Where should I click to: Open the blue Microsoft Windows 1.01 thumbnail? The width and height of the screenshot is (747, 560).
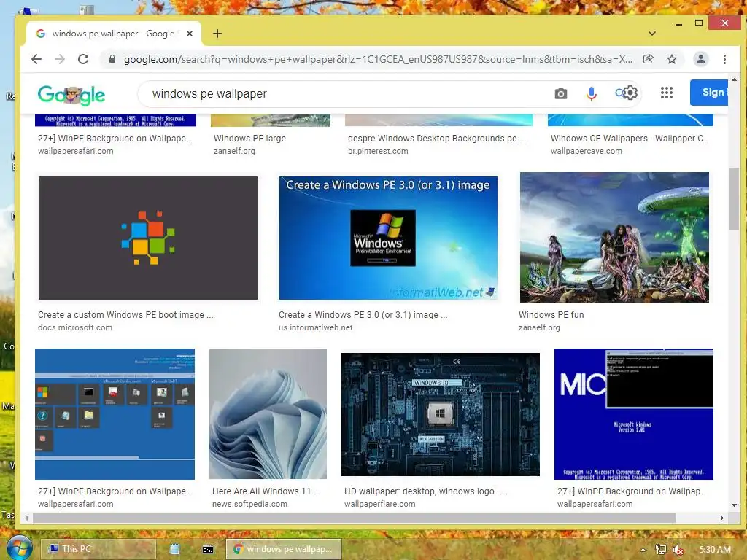pyautogui.click(x=634, y=414)
